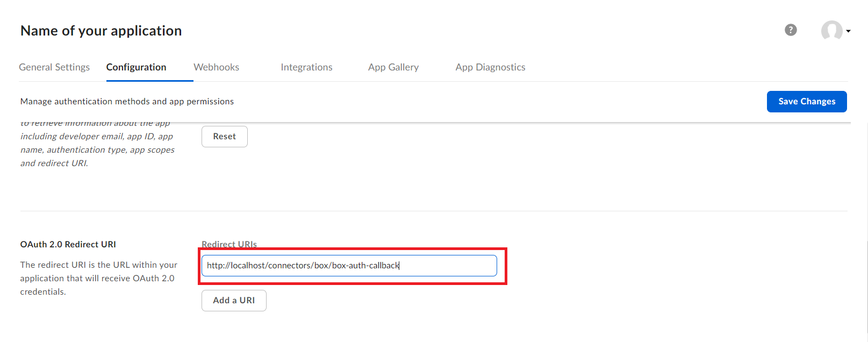Open the Webhooks tab
Image resolution: width=868 pixels, height=342 pixels.
pyautogui.click(x=216, y=67)
